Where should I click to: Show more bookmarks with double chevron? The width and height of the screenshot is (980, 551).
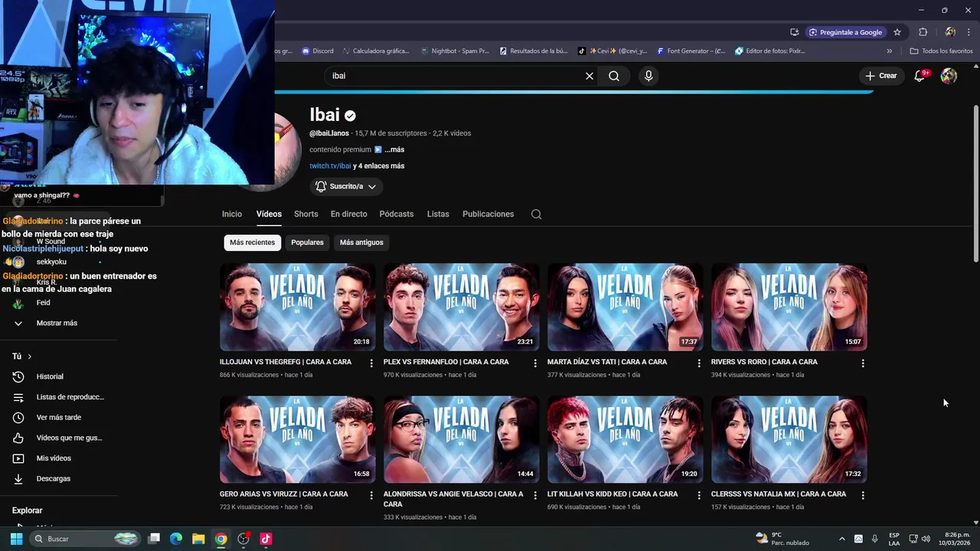[x=889, y=51]
